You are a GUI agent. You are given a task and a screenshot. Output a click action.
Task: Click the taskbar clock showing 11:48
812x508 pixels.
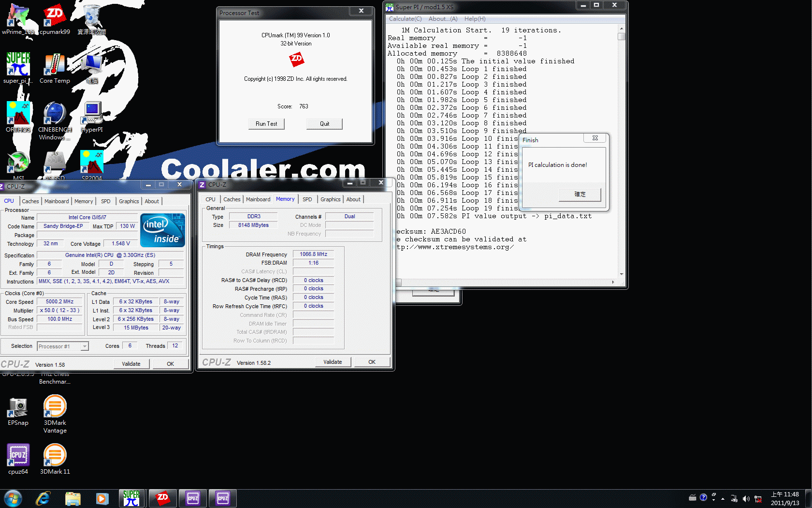tap(784, 498)
